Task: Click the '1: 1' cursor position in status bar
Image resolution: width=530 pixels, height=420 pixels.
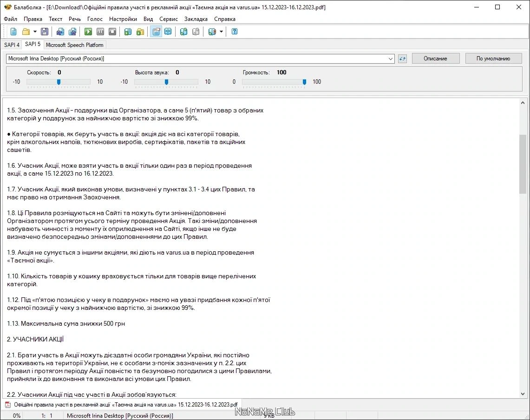Action: pyautogui.click(x=47, y=416)
